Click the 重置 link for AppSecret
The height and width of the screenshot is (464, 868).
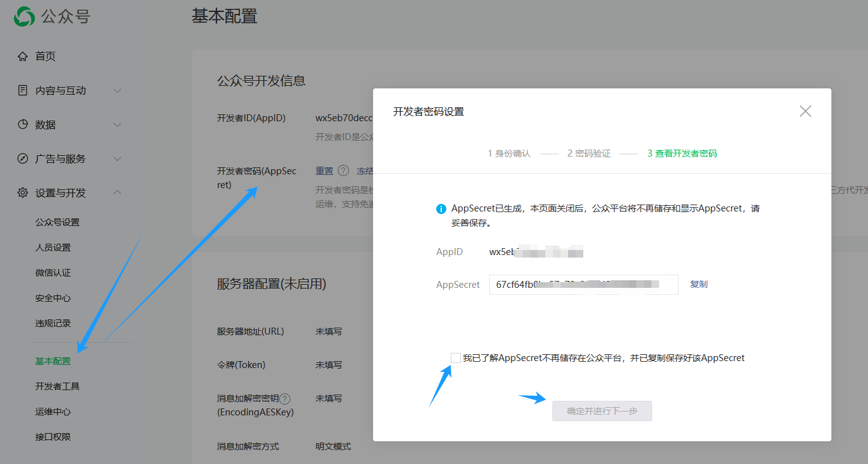tap(324, 171)
